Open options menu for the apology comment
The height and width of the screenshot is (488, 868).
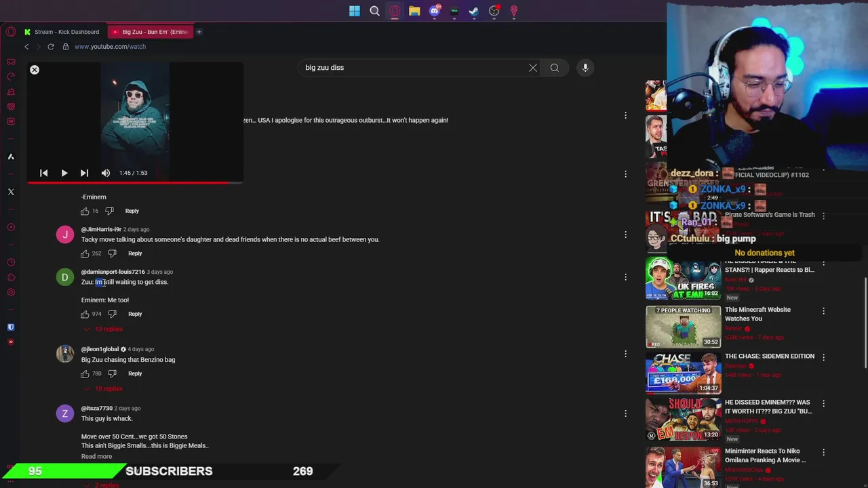click(625, 115)
